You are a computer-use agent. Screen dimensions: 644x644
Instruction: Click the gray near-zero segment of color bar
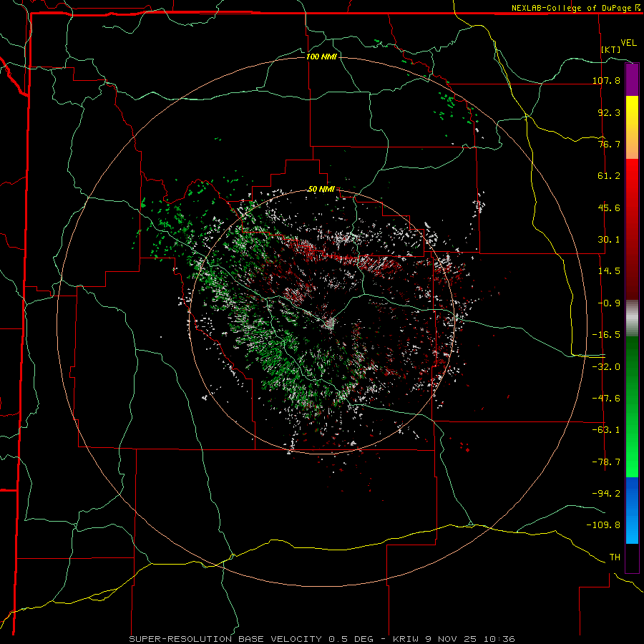(x=632, y=318)
